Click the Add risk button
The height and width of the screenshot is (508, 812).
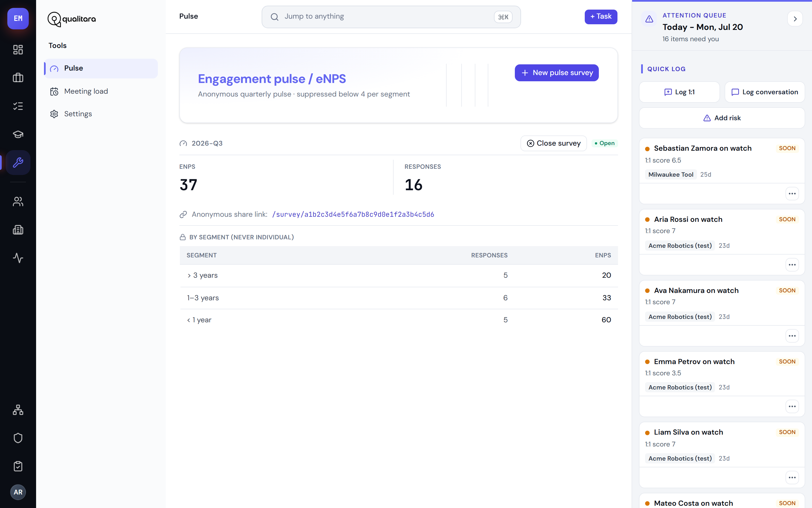722,118
